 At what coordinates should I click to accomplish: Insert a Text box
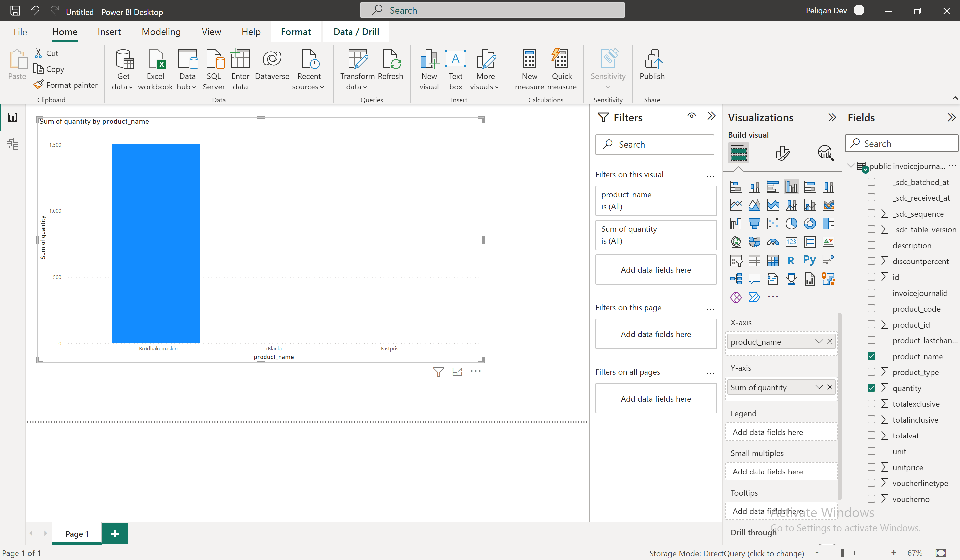pos(455,70)
